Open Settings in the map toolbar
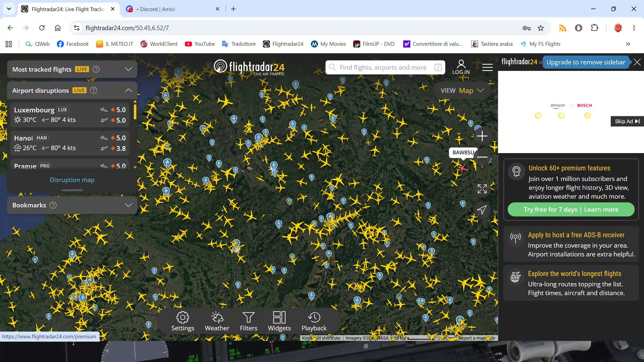Viewport: 644px width, 362px height. [x=183, y=321]
